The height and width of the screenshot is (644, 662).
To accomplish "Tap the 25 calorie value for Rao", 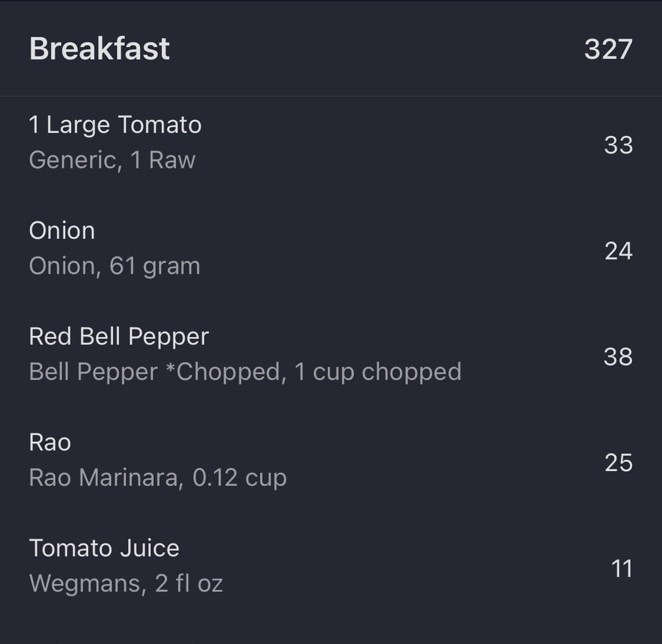I will pyautogui.click(x=618, y=463).
